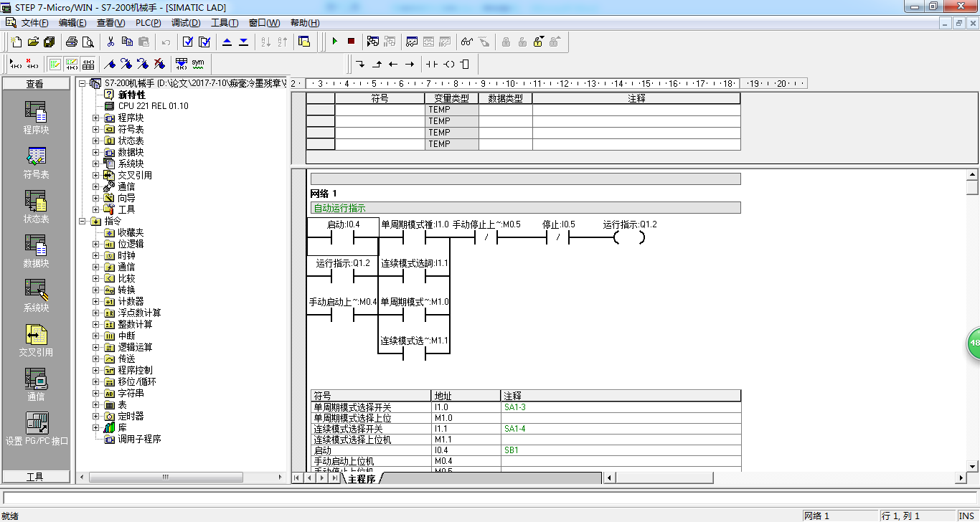Click the 运行指示:Q1.2 output coil
The width and height of the screenshot is (980, 522).
629,237
